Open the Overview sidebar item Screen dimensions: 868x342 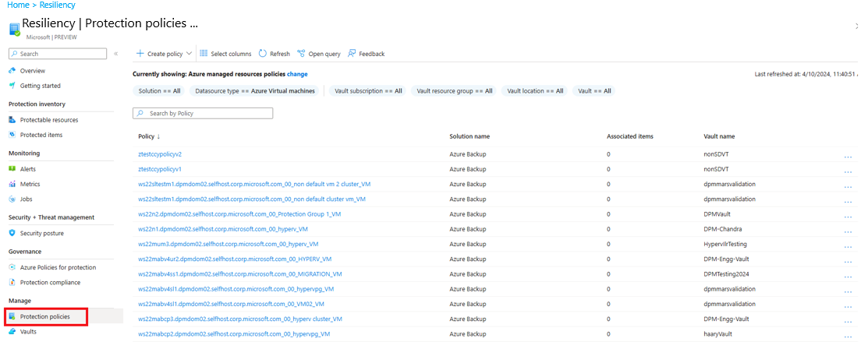[x=33, y=71]
